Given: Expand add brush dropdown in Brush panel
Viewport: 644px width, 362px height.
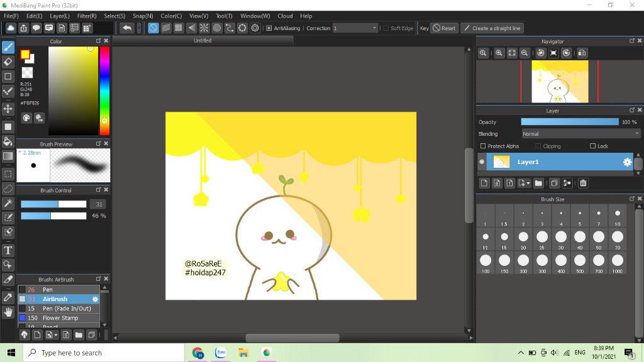Looking at the screenshot, I should [x=56, y=336].
